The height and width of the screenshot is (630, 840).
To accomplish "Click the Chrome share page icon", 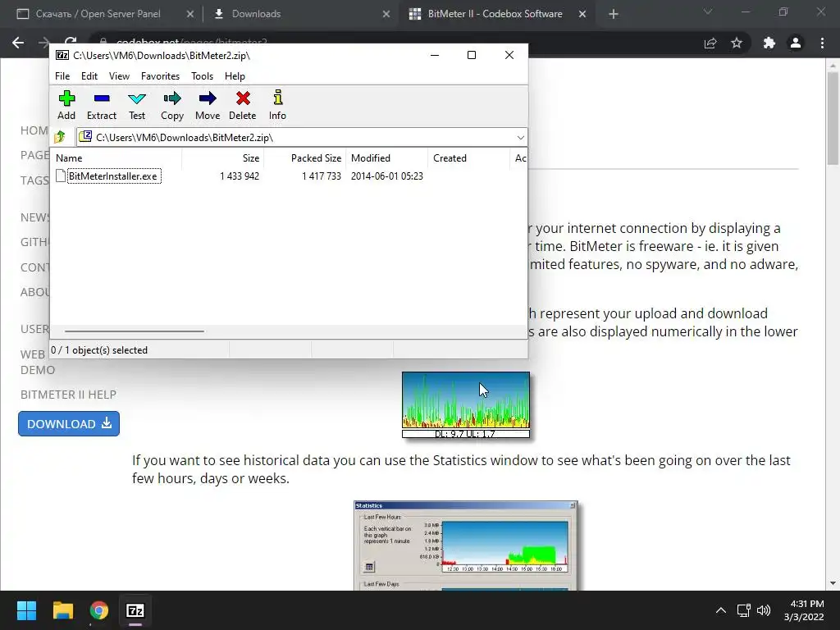I will tap(710, 43).
